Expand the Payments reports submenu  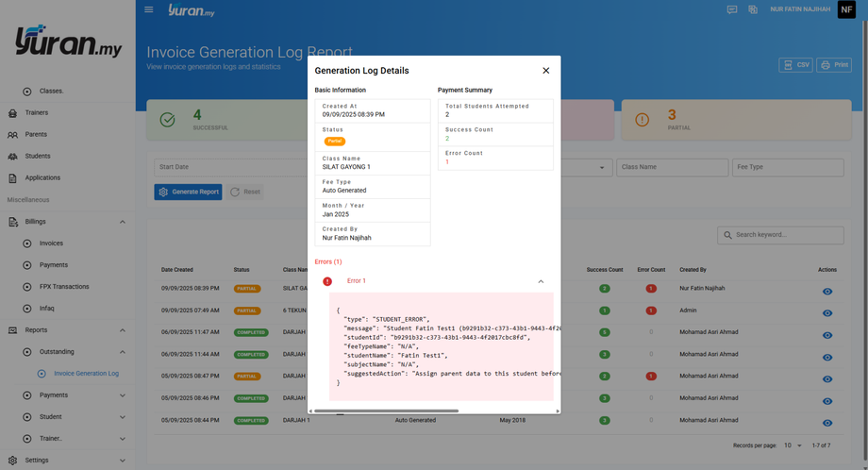click(123, 395)
